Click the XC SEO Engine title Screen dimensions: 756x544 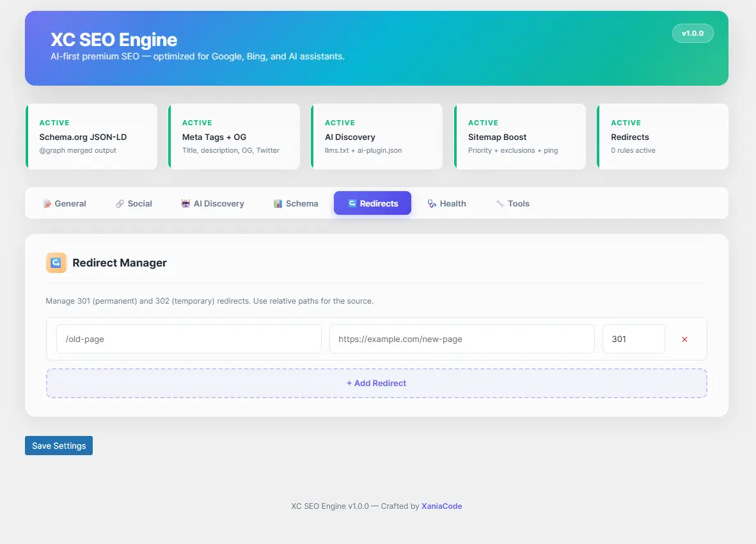(x=114, y=40)
